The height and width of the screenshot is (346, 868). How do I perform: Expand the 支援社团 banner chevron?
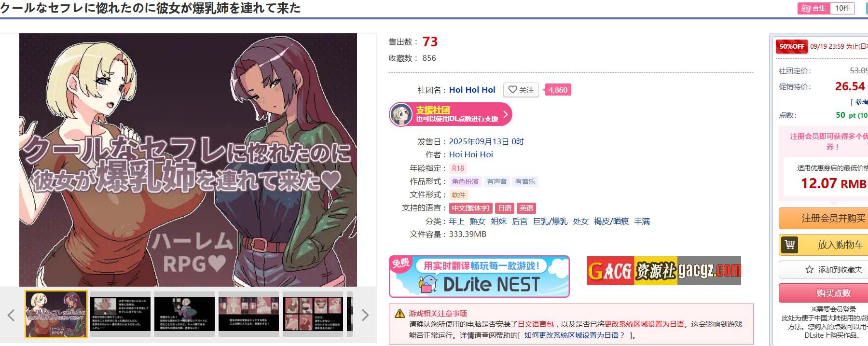coord(505,114)
